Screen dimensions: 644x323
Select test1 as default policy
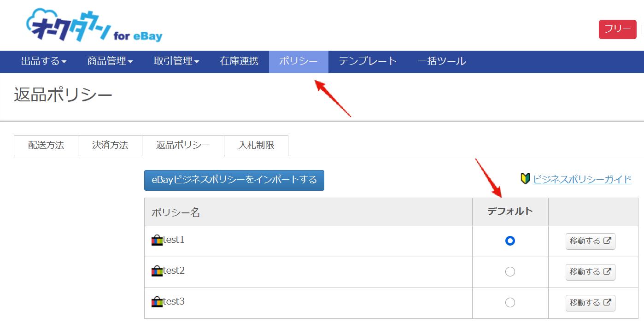[510, 241]
